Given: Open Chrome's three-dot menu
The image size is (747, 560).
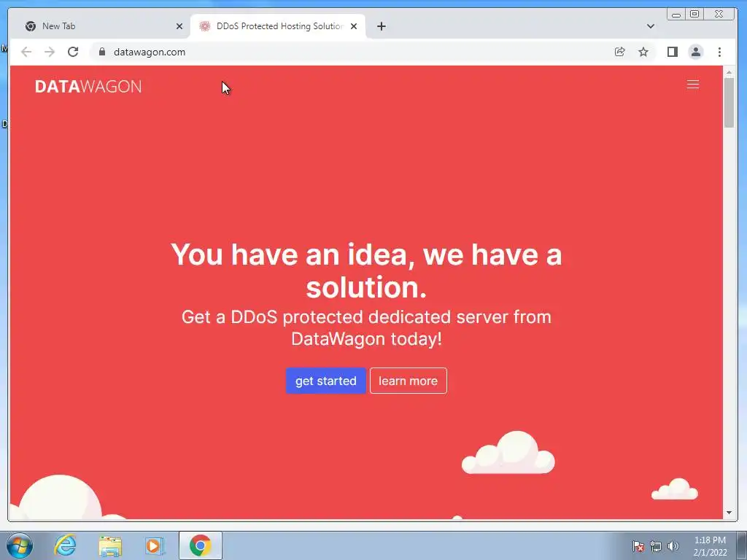Looking at the screenshot, I should tap(719, 52).
